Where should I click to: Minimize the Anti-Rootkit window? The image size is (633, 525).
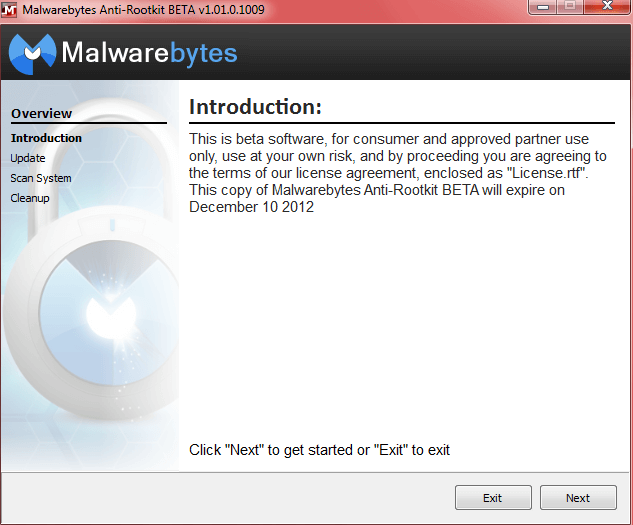pyautogui.click(x=543, y=7)
